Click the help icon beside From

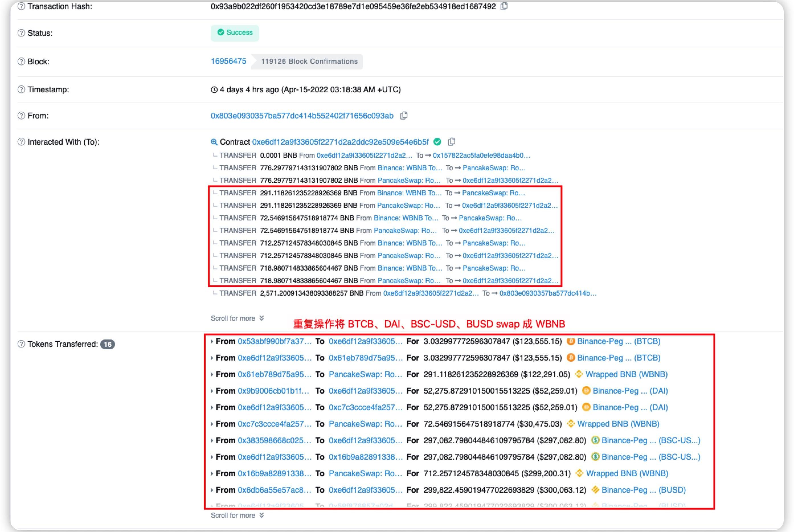(x=21, y=115)
